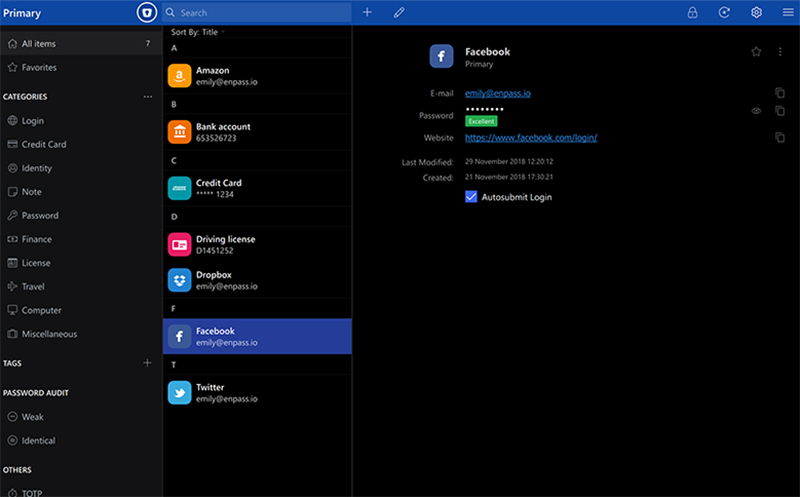The image size is (800, 497).
Task: Click the Created date value
Action: 509,177
